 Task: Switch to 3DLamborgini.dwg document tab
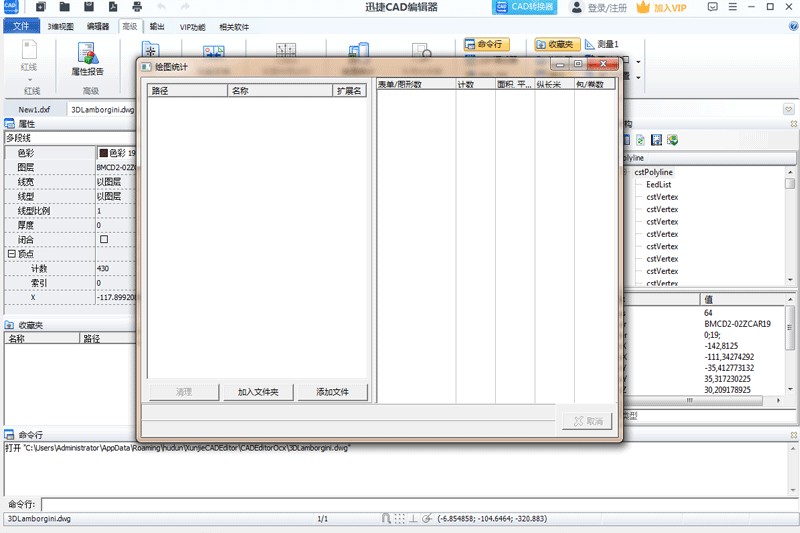(102, 110)
